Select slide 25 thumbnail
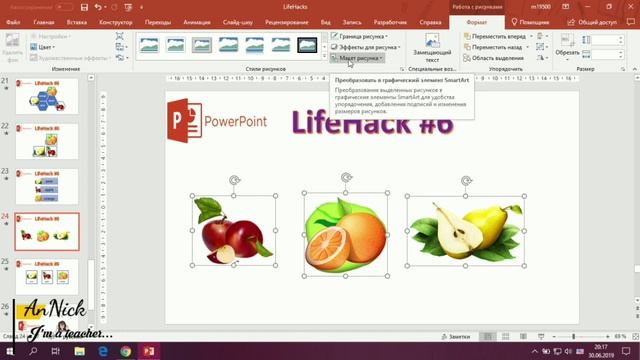Image resolution: width=640 pixels, height=360 pixels. point(47,277)
